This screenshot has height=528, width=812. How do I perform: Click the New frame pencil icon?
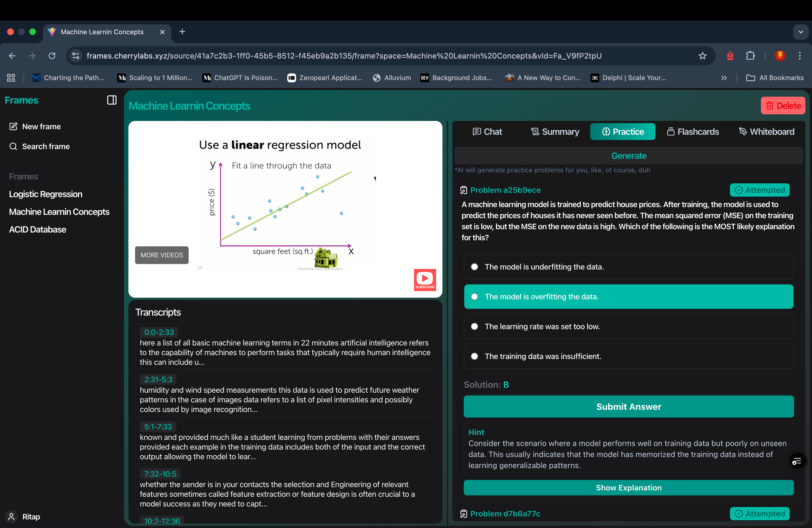[x=13, y=126]
